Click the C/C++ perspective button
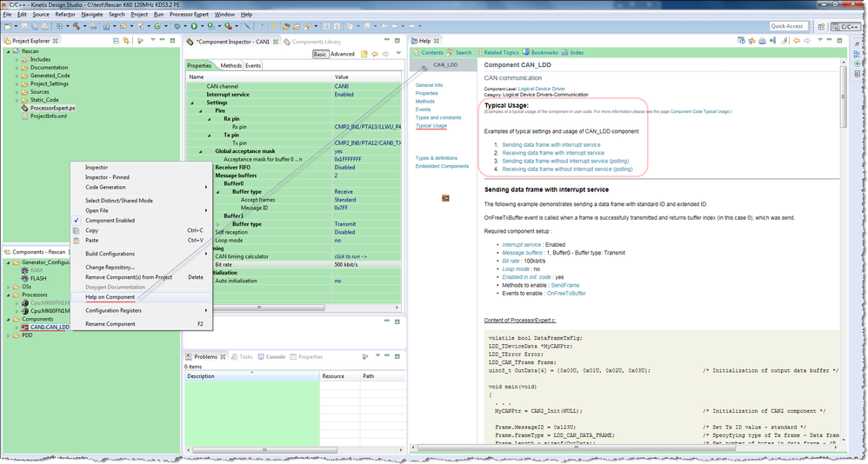Screen dimensions: 868x464 pyautogui.click(x=847, y=26)
